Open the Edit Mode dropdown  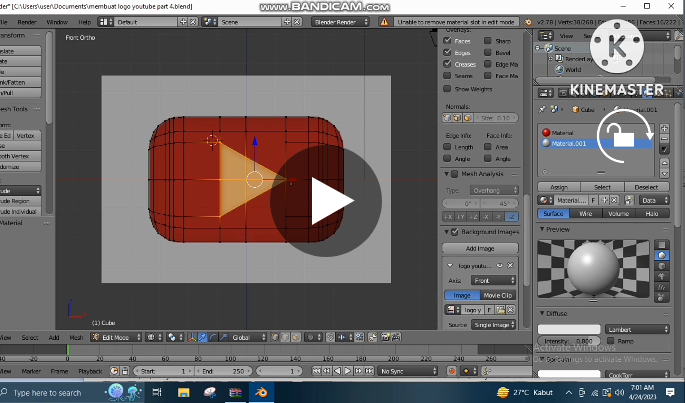coord(117,337)
